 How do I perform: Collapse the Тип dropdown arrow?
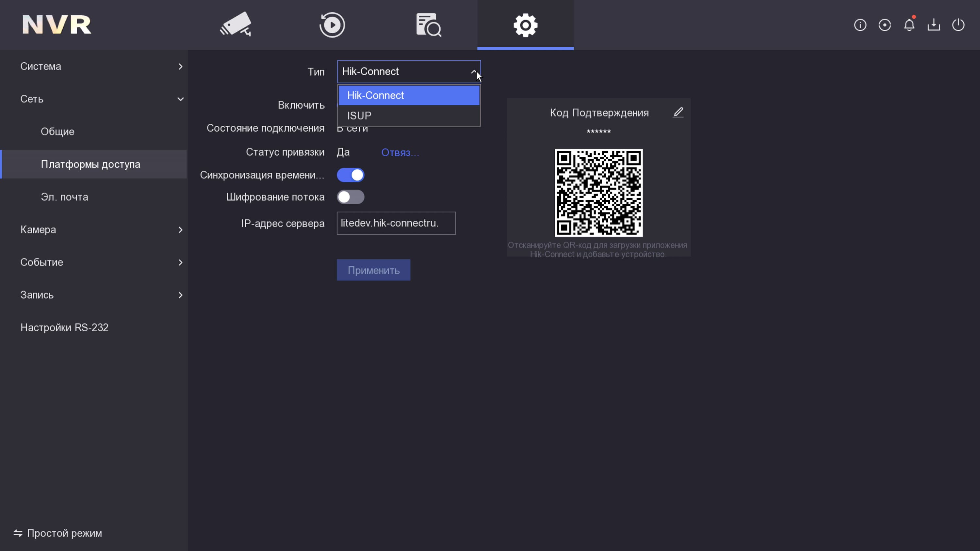click(x=473, y=71)
